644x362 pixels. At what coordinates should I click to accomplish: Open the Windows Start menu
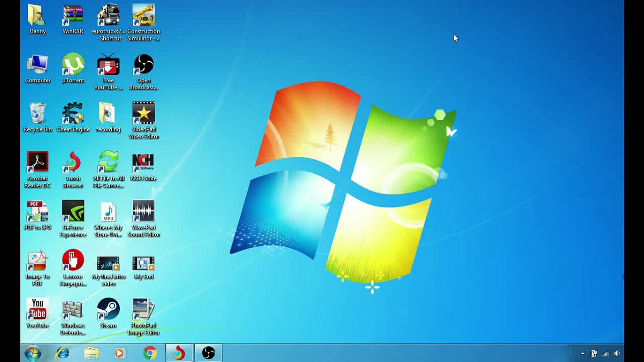pos(33,353)
